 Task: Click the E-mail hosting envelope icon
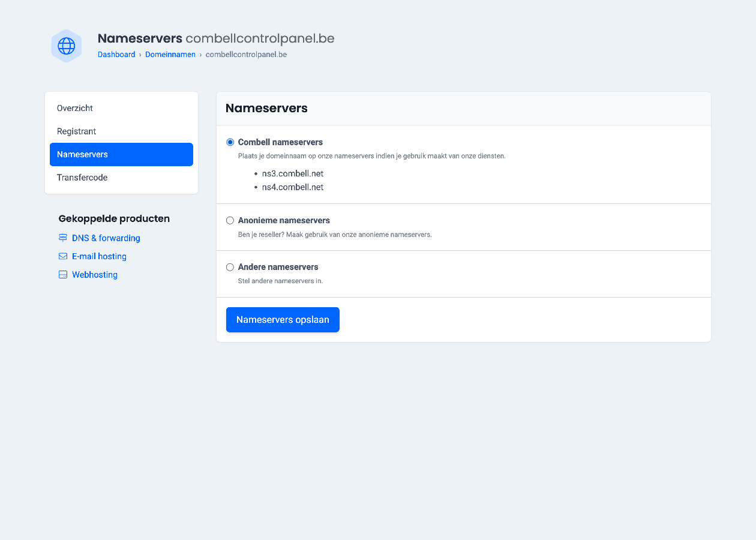[x=63, y=256]
